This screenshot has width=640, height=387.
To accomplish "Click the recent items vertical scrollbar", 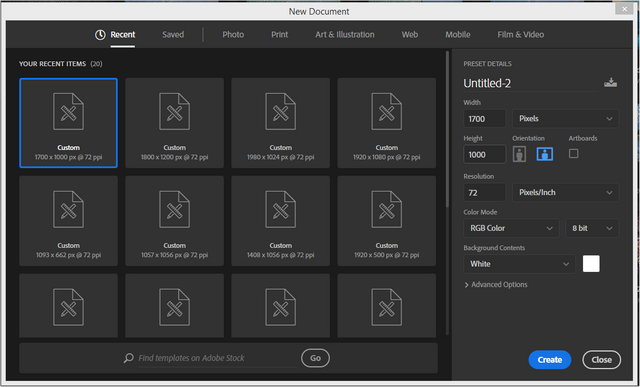I will click(x=448, y=129).
